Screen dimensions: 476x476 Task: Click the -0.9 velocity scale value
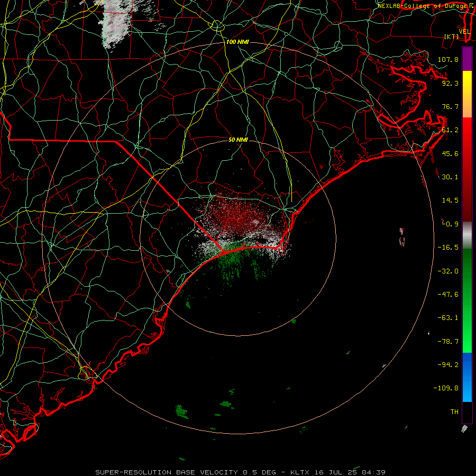(x=450, y=224)
